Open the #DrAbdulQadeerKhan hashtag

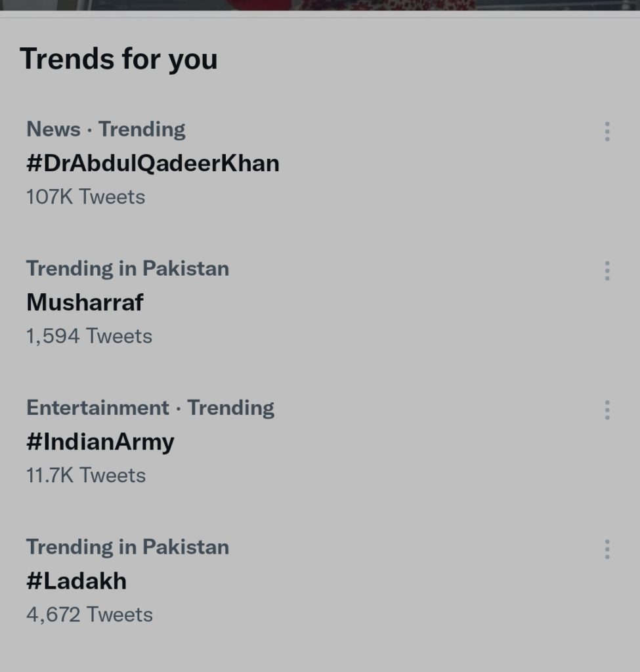point(152,163)
